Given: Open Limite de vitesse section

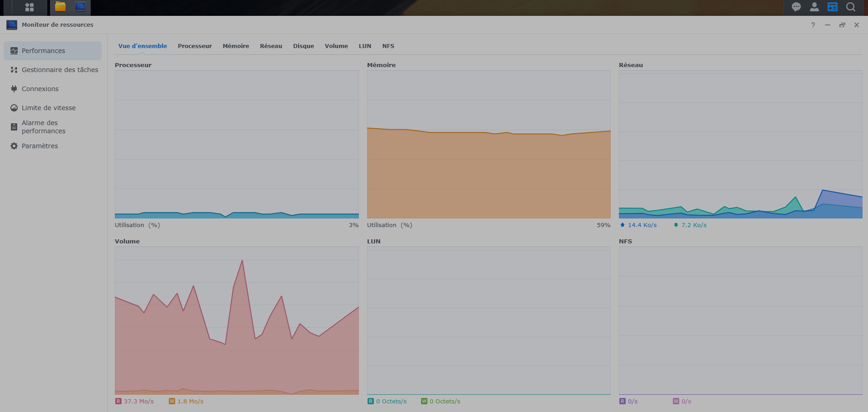Looking at the screenshot, I should (49, 108).
